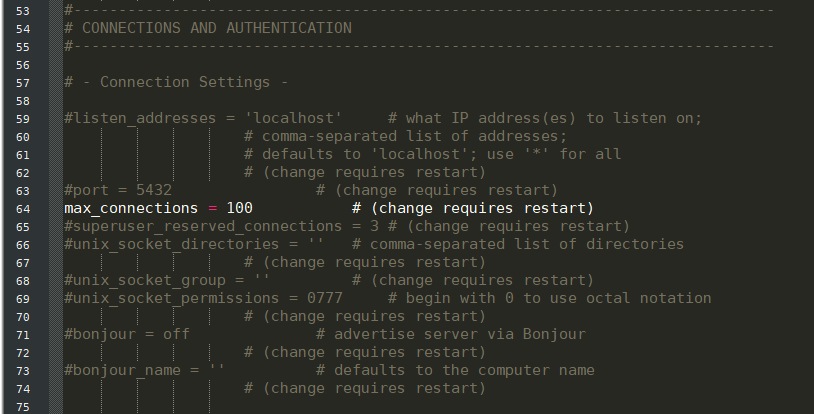The width and height of the screenshot is (814, 414).
Task: Click #superuser_reserved_connections setting text
Action: [x=194, y=226]
